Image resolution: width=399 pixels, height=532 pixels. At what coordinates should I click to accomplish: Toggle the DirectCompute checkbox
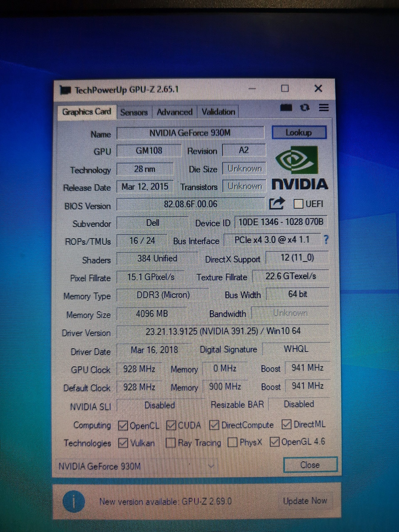pos(214,425)
